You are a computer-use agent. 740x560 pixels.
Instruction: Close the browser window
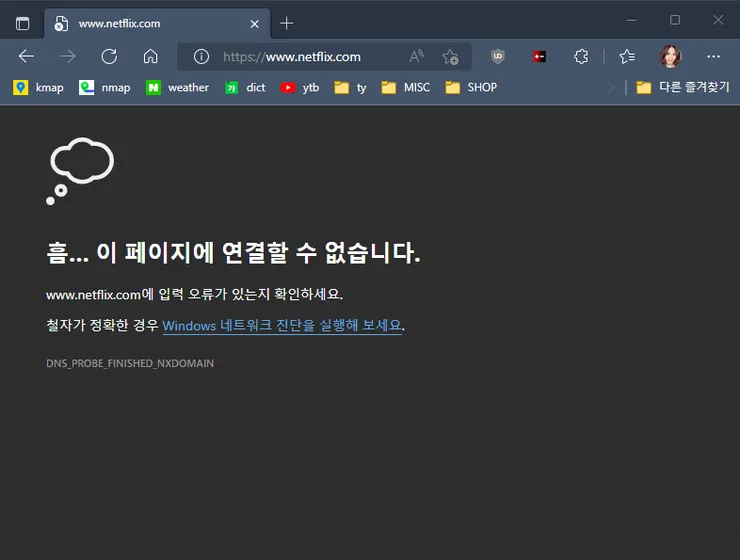click(718, 20)
